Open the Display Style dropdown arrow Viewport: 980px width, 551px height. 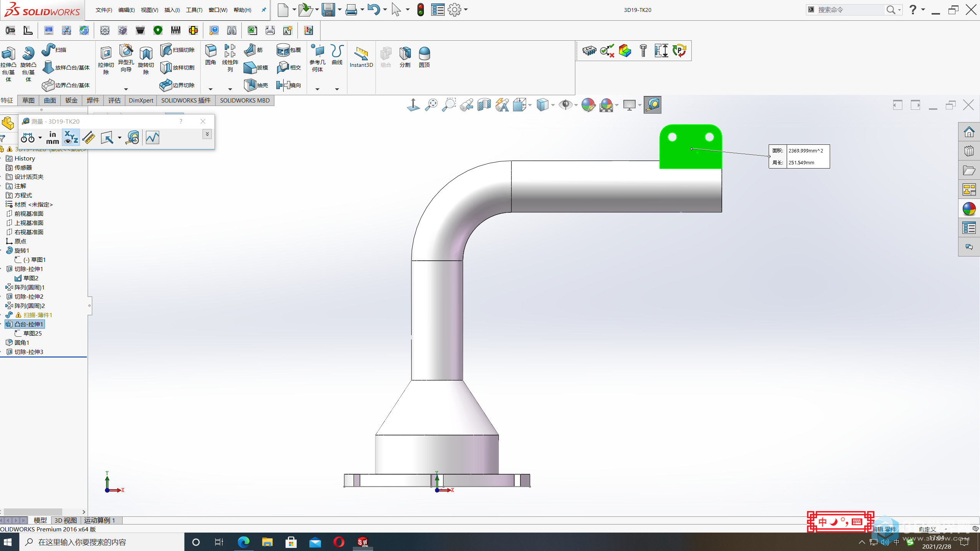pos(553,105)
